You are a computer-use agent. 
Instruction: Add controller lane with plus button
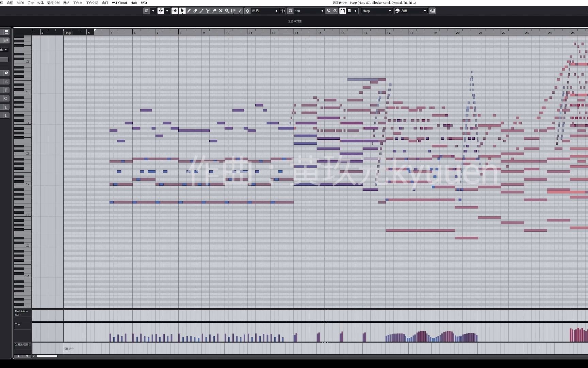point(19,356)
